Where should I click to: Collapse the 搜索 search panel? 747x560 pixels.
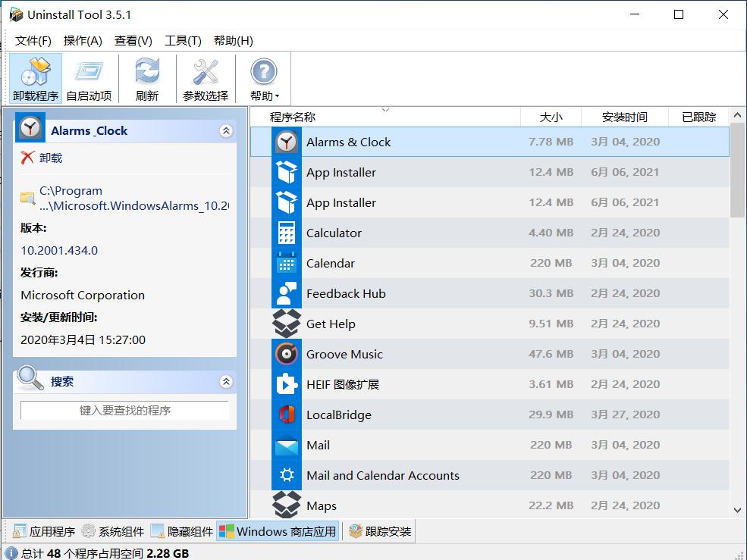pyautogui.click(x=225, y=382)
